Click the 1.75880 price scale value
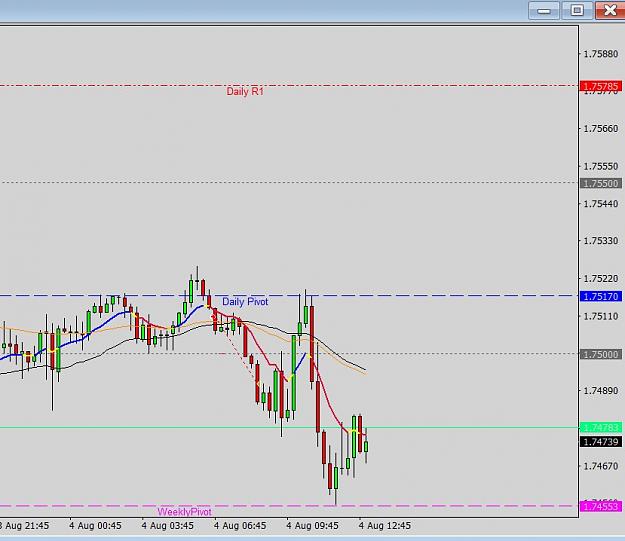Image resolution: width=625 pixels, height=541 pixels. coord(601,53)
